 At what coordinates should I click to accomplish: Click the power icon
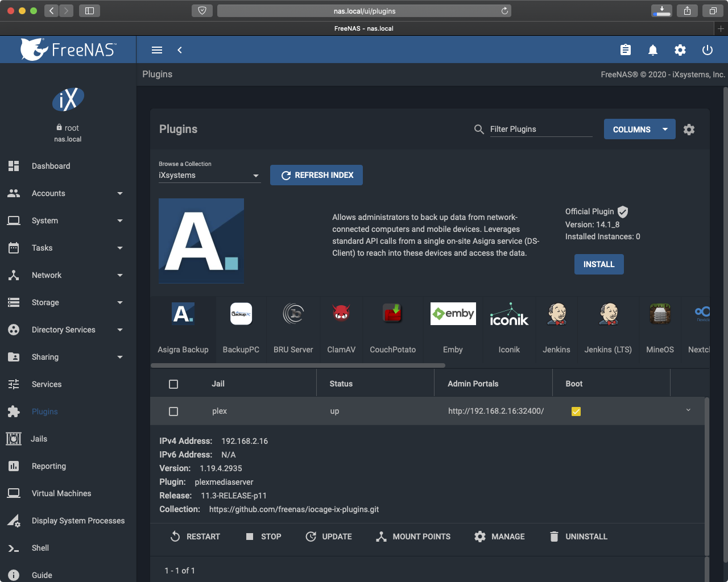point(708,50)
